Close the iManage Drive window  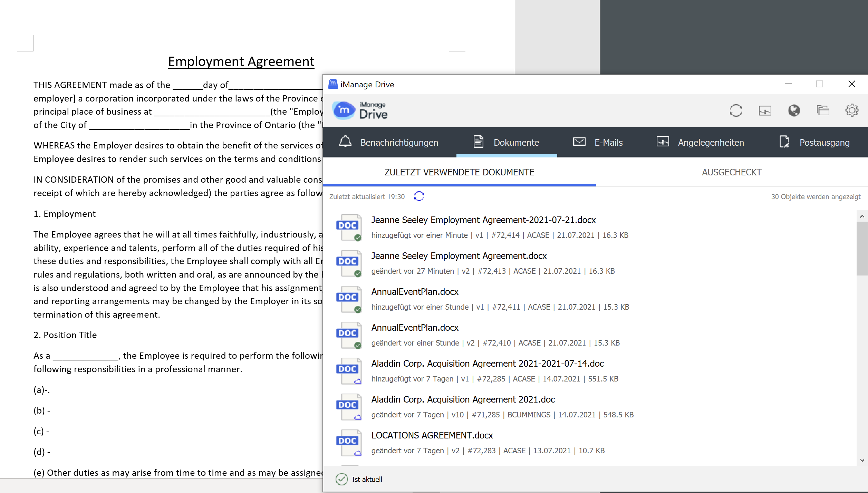(852, 84)
